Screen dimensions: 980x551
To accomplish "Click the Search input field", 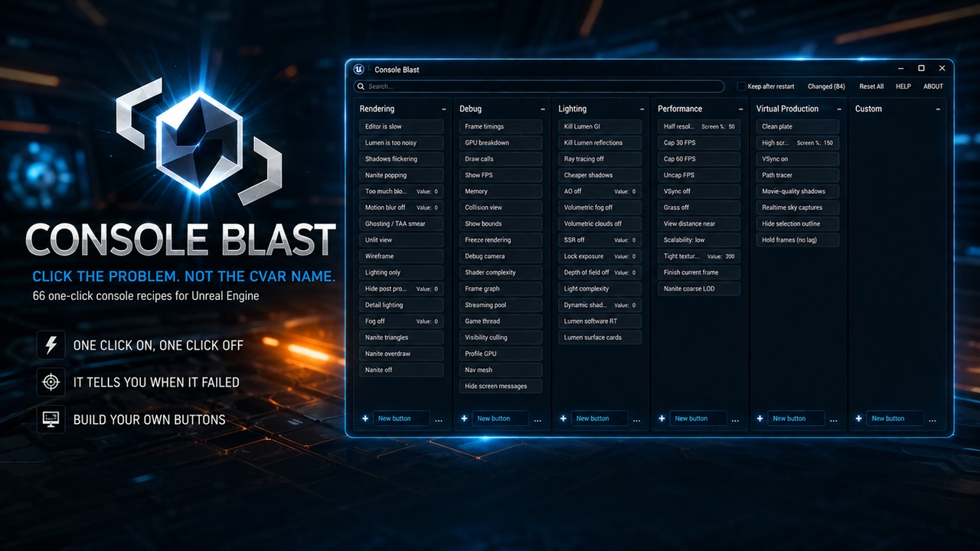I will click(539, 86).
